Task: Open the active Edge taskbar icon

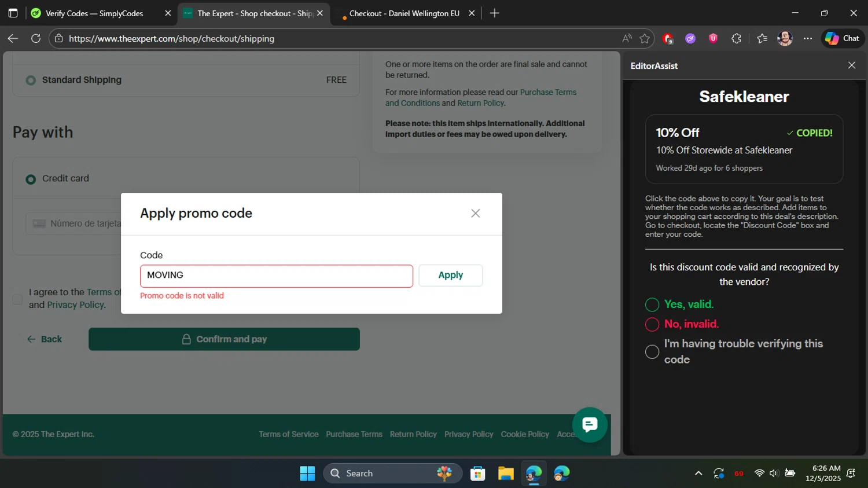Action: (534, 474)
